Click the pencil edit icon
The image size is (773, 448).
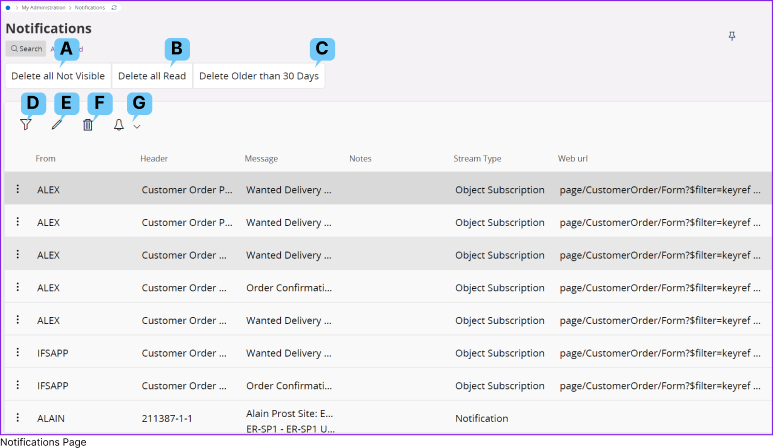(x=57, y=125)
